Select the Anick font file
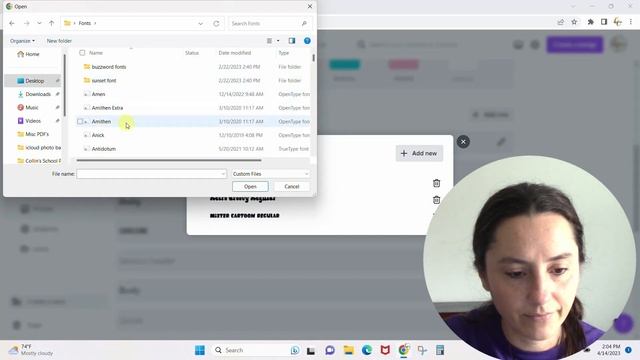 tap(98, 135)
